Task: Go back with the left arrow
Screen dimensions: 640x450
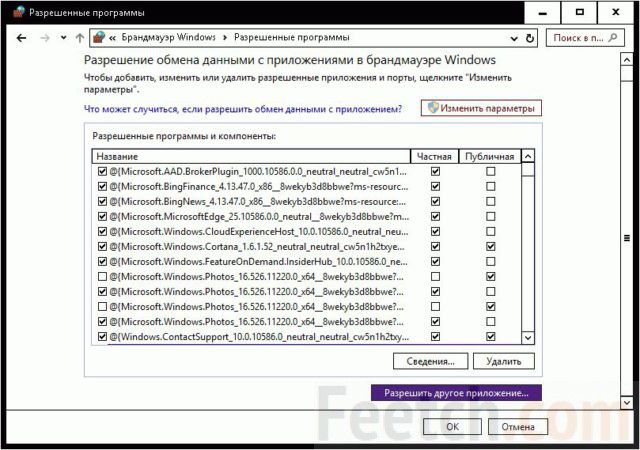Action: tap(22, 38)
